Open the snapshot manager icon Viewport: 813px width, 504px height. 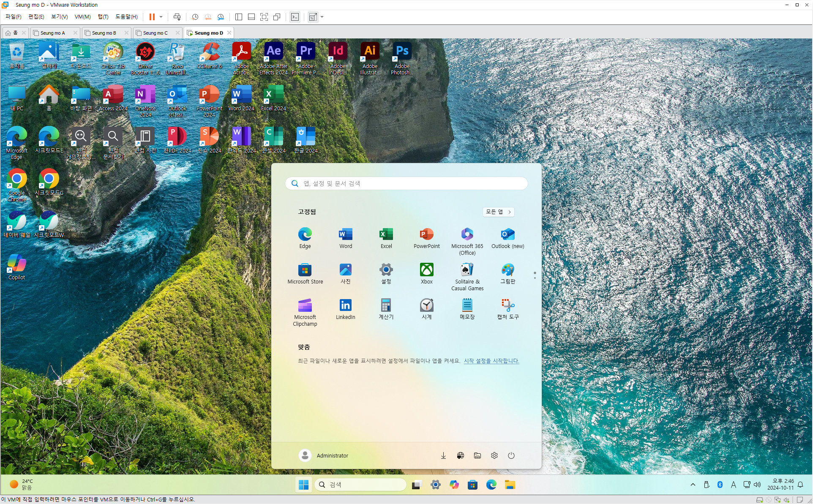pos(221,17)
